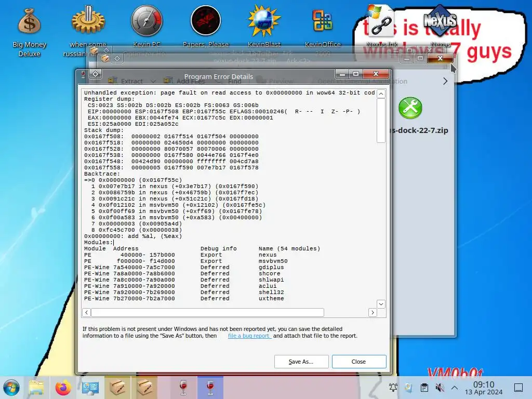This screenshot has height=399, width=532.
Task: Click the 'Program Error Details' title bar text
Action: (x=219, y=77)
